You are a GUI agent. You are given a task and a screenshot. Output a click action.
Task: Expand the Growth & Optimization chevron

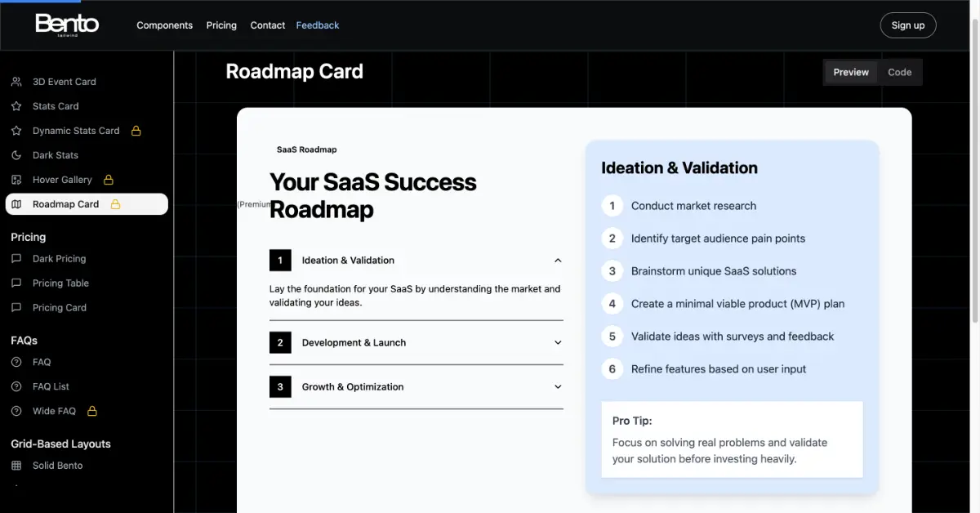coord(558,387)
